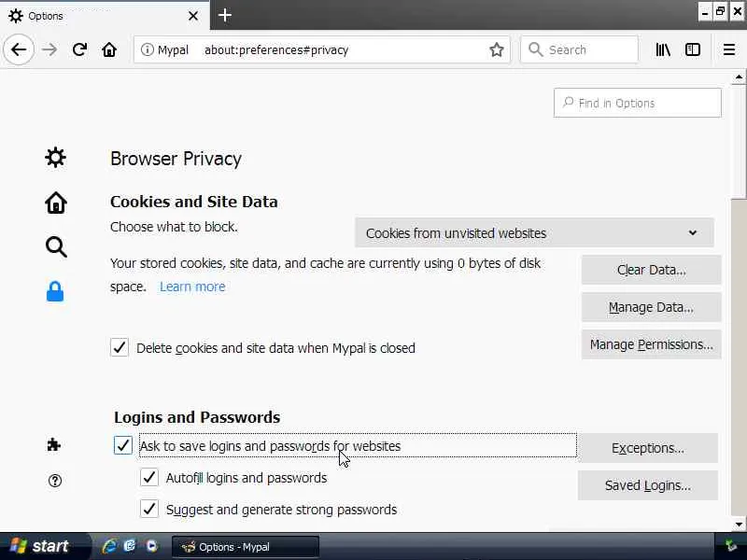This screenshot has height=560, width=747.
Task: Follow the Learn more link
Action: [x=192, y=287]
